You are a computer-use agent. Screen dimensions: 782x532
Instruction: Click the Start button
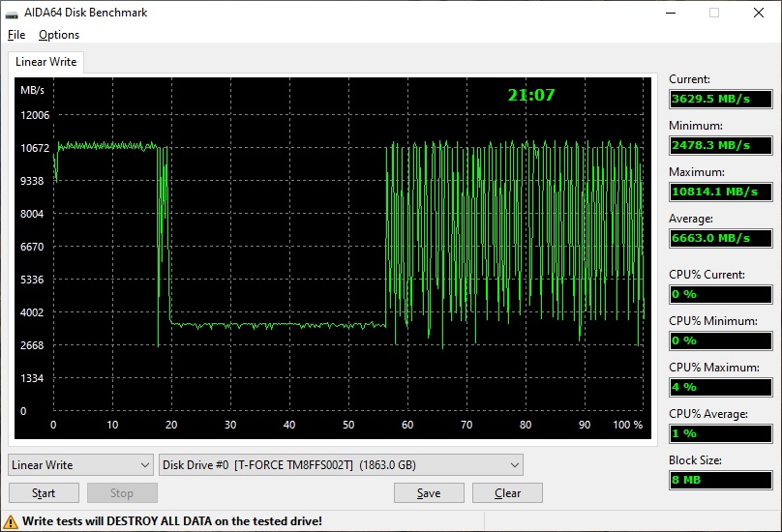point(44,493)
